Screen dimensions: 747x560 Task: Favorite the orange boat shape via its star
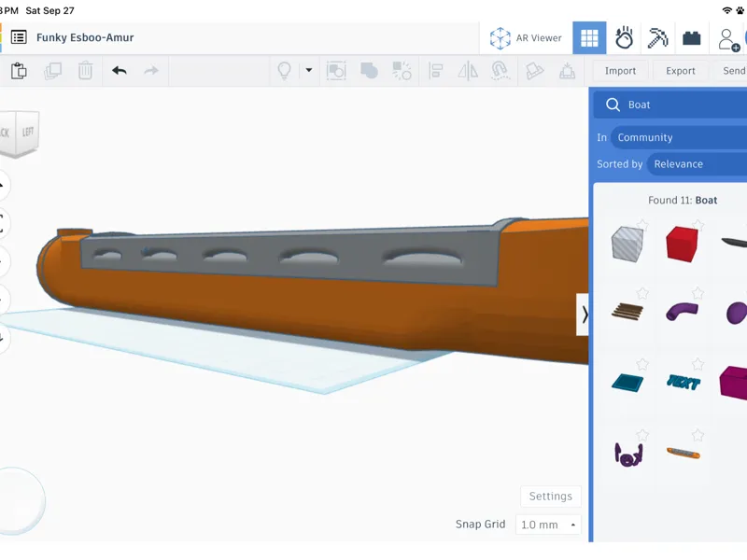pyautogui.click(x=698, y=434)
